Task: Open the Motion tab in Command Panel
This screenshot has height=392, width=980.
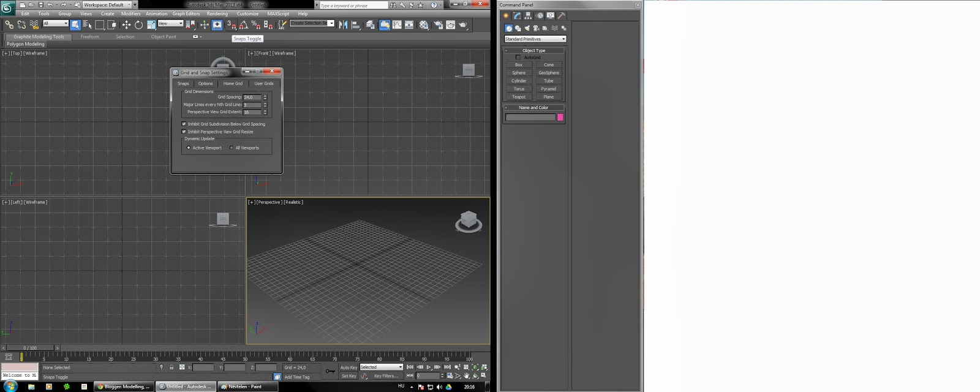Action: click(540, 15)
